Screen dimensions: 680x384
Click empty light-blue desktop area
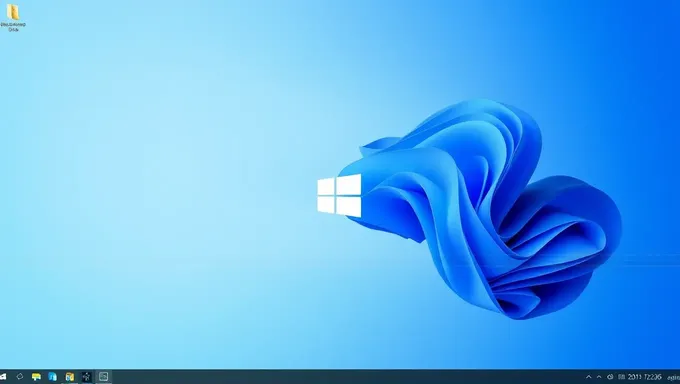coord(152,174)
